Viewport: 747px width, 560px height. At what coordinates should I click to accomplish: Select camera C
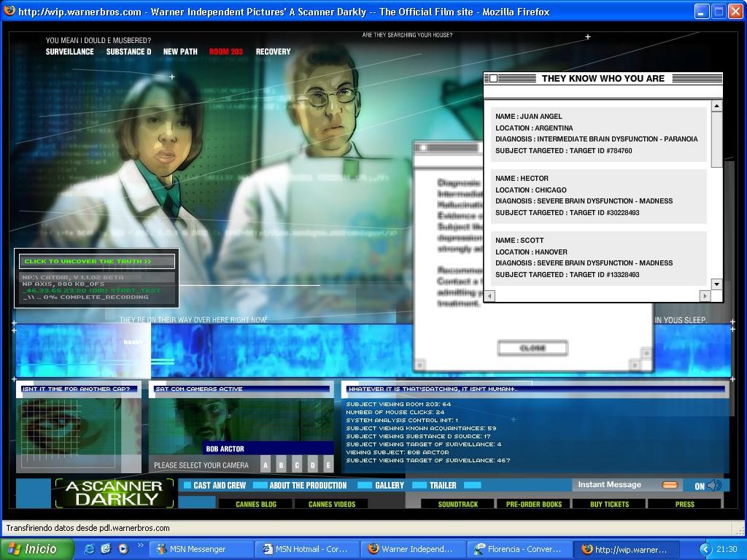[x=297, y=464]
